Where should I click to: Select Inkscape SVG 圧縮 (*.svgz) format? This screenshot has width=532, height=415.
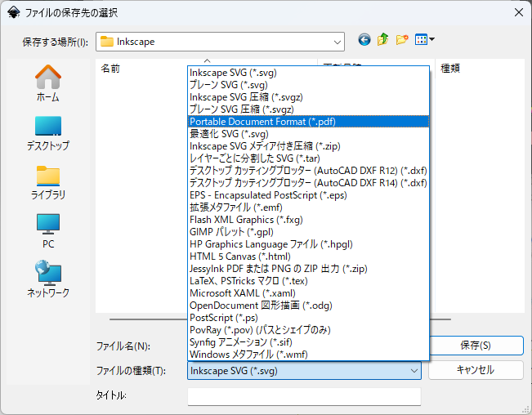pyautogui.click(x=308, y=97)
